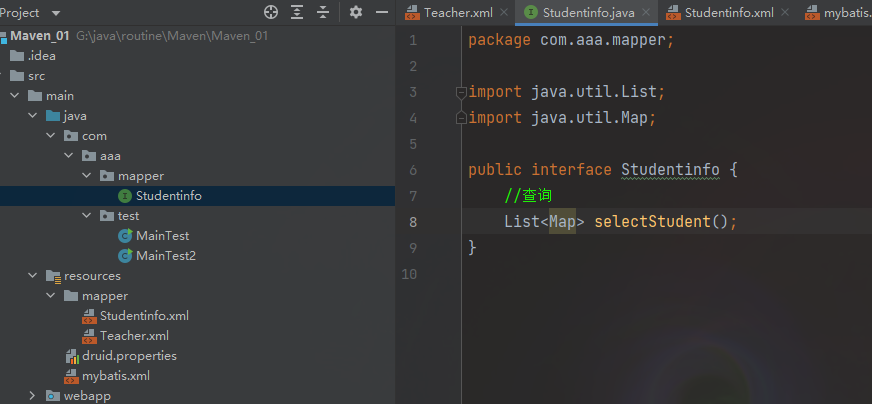Collapse the mapper folder under resources
Viewport: 872px width, 404px height.
[x=51, y=295]
